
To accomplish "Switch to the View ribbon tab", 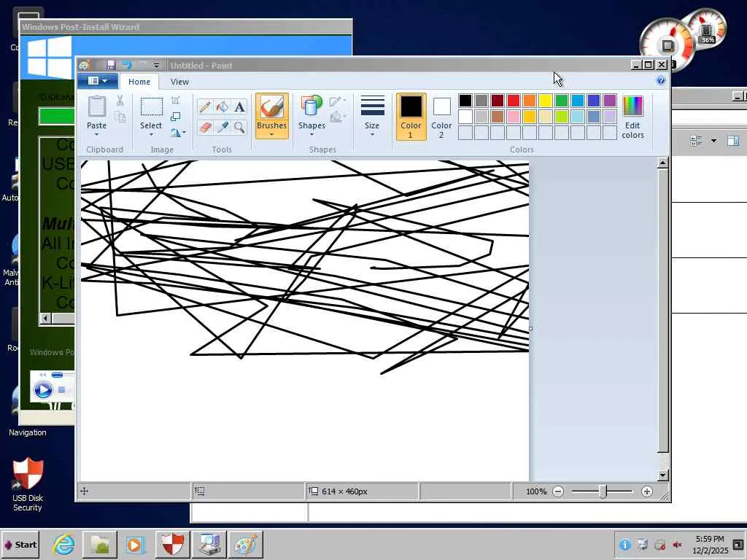I will 179,82.
